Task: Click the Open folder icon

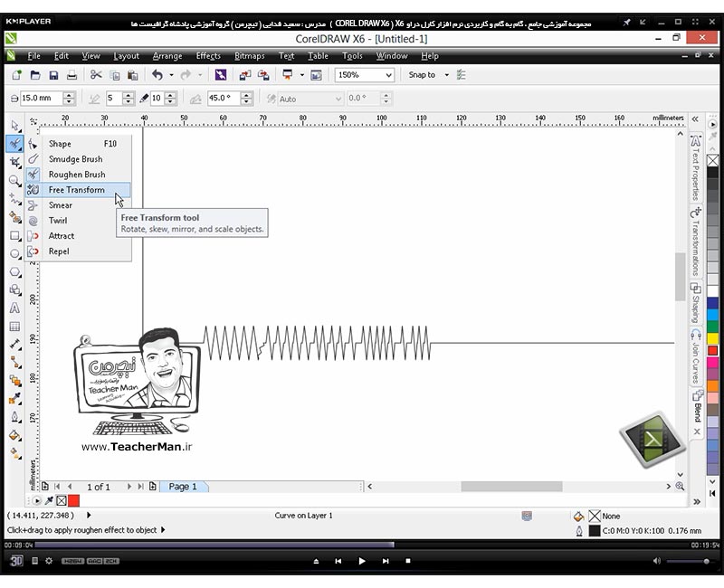Action: [35, 75]
